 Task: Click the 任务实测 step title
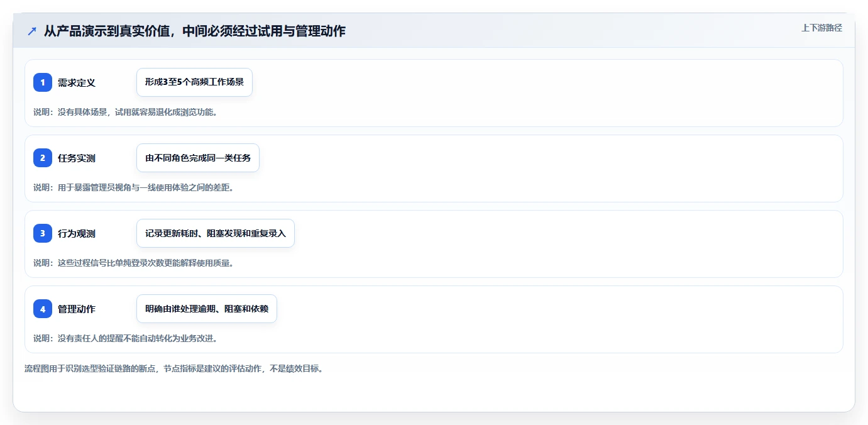(x=77, y=158)
